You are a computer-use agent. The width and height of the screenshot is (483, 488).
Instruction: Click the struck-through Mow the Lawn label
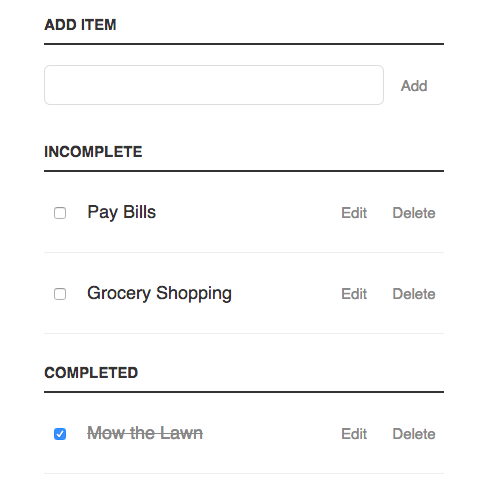(145, 433)
